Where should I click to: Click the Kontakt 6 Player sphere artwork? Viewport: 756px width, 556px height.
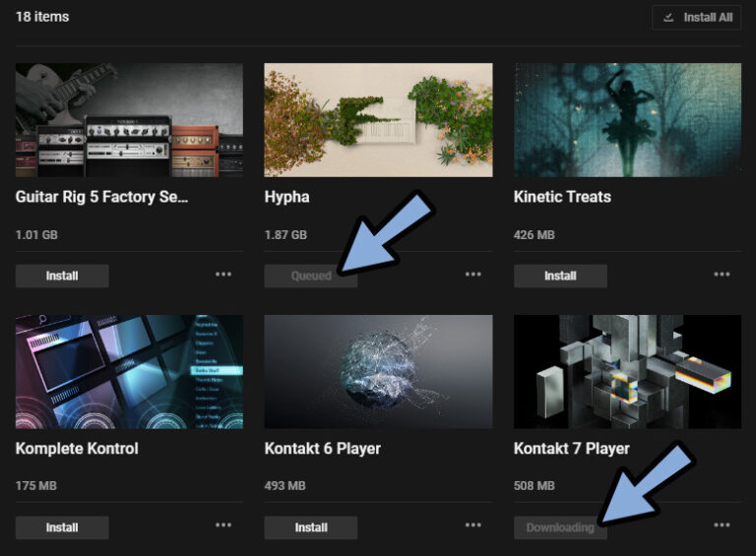(378, 371)
